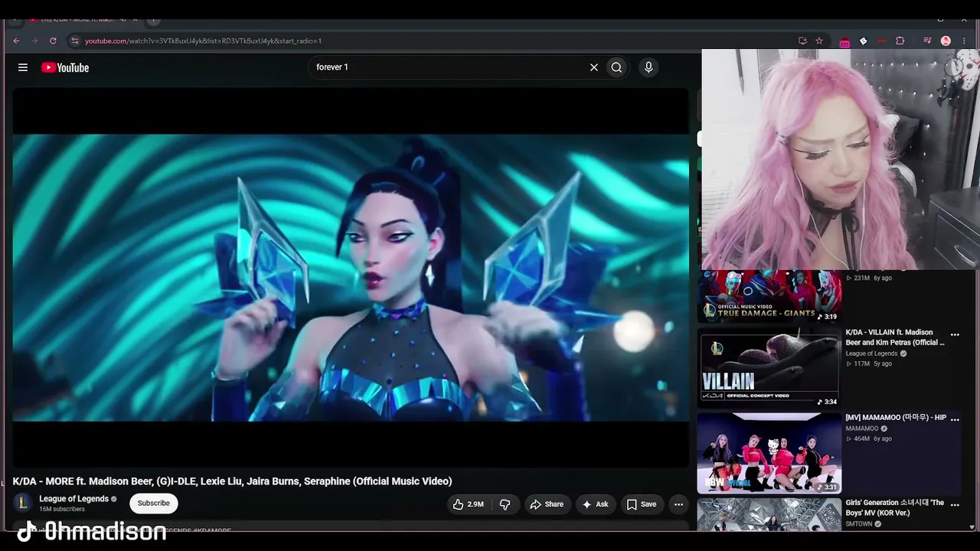Bookmark this page with star icon

point(819,41)
